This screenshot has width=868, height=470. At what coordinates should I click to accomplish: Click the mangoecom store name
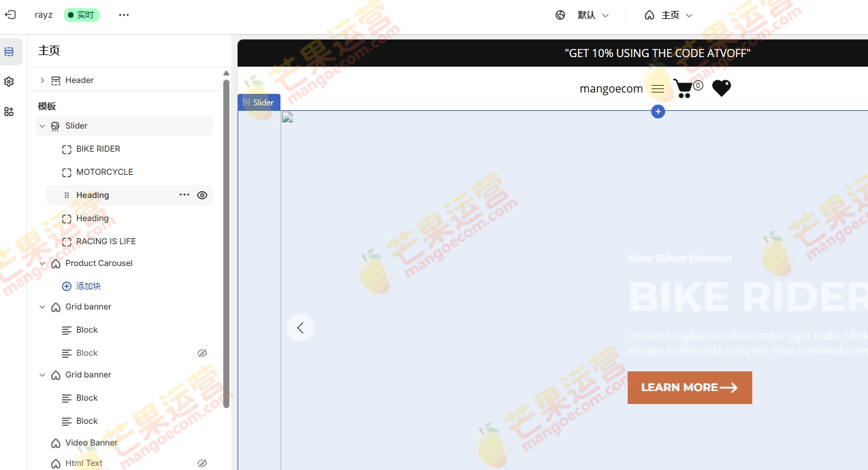(x=611, y=88)
